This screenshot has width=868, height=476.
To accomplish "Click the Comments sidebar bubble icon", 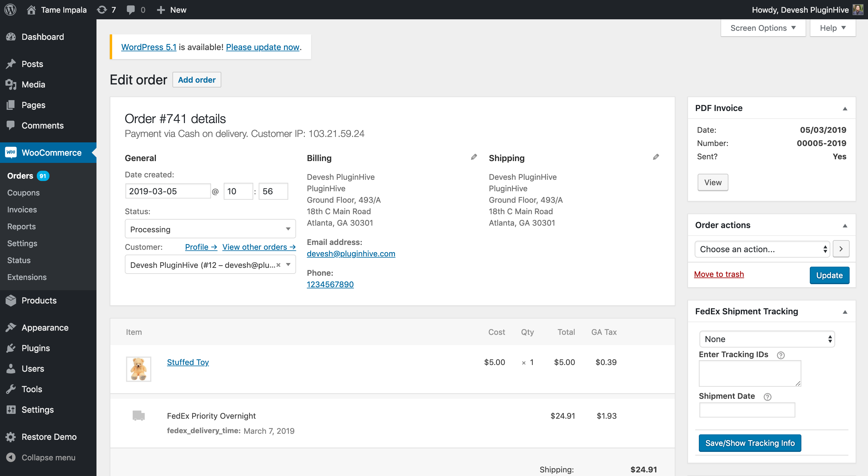I will (x=11, y=125).
